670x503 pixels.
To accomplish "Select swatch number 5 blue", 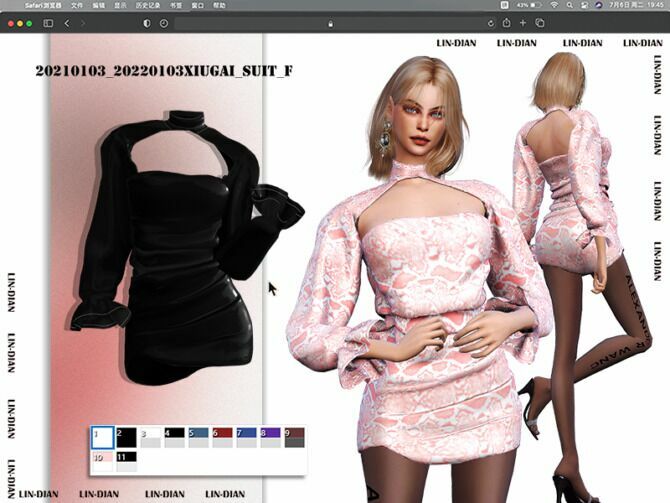I will tap(198, 438).
